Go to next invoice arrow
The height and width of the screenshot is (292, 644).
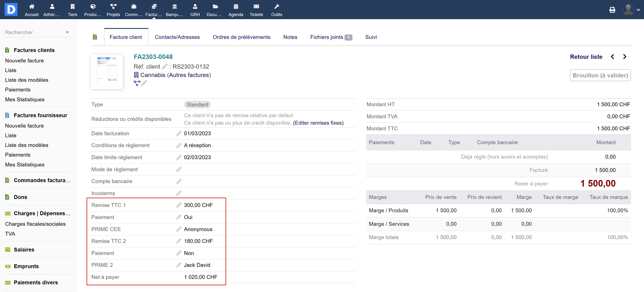(625, 57)
